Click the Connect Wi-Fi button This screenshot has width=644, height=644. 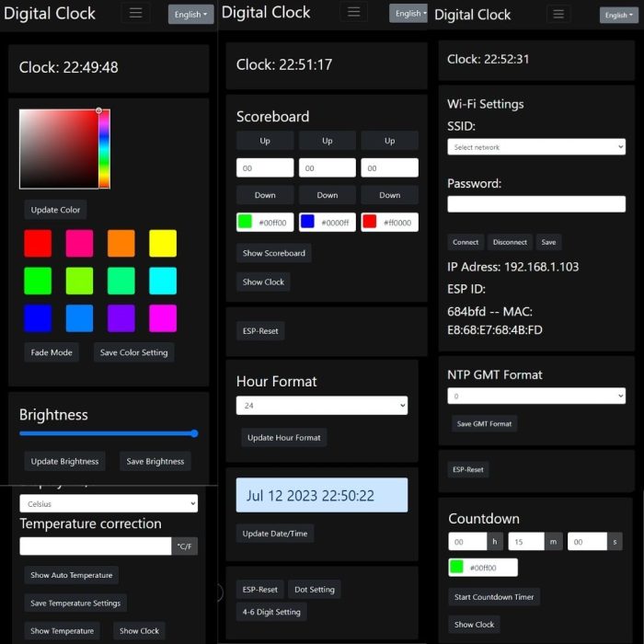click(x=466, y=242)
